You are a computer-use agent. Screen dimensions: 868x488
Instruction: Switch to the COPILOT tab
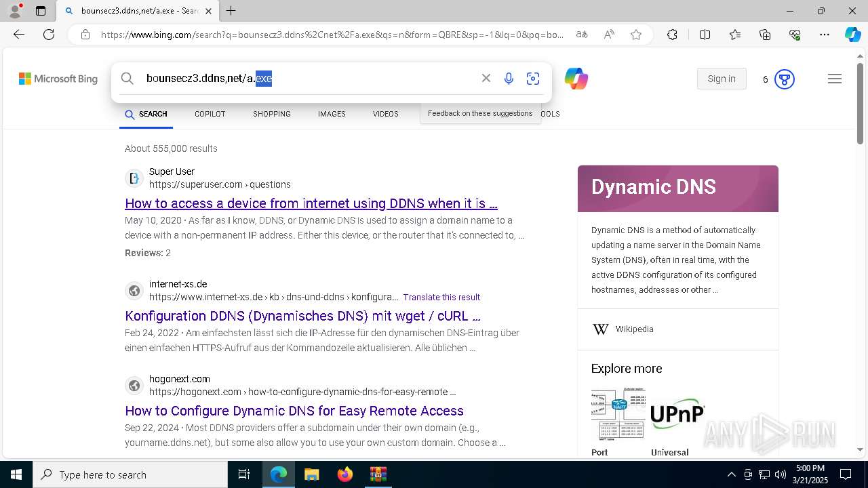coord(210,114)
